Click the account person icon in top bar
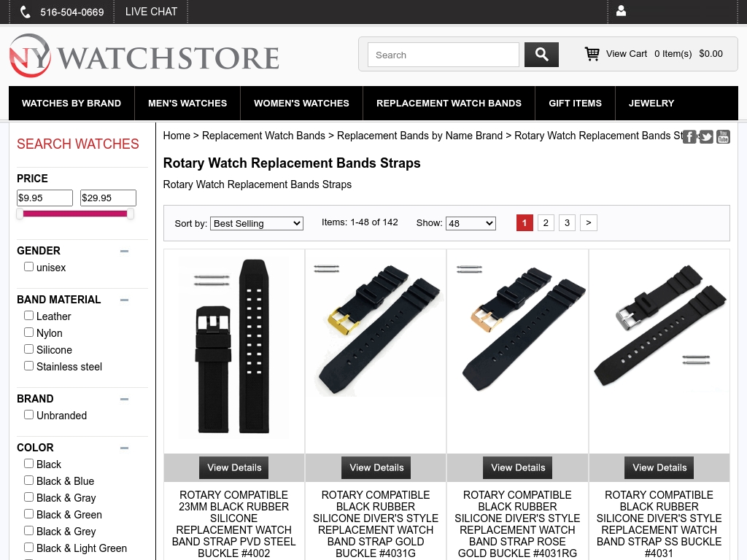 [x=621, y=11]
